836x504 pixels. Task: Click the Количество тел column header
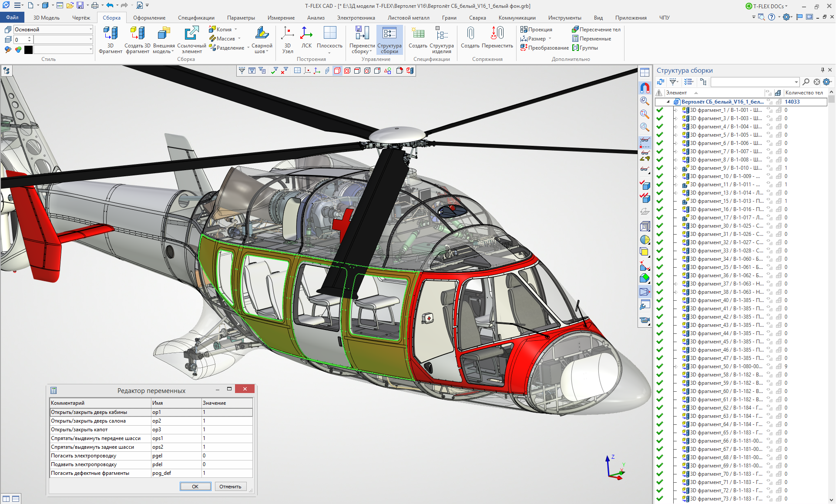point(804,93)
